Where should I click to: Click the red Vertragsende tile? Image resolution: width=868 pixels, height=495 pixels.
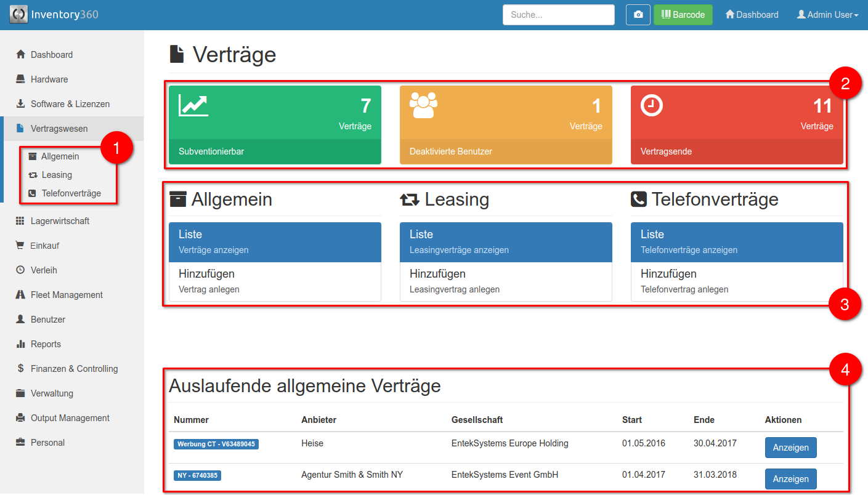pyautogui.click(x=737, y=125)
